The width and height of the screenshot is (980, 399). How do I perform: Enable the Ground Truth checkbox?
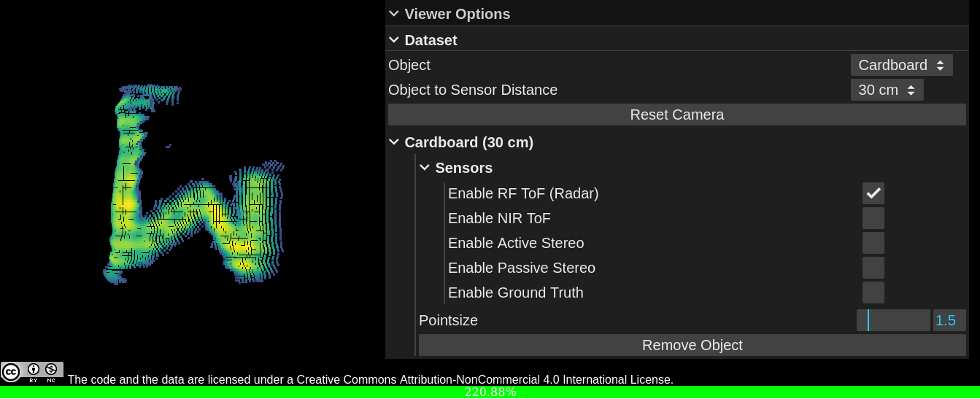click(x=873, y=293)
